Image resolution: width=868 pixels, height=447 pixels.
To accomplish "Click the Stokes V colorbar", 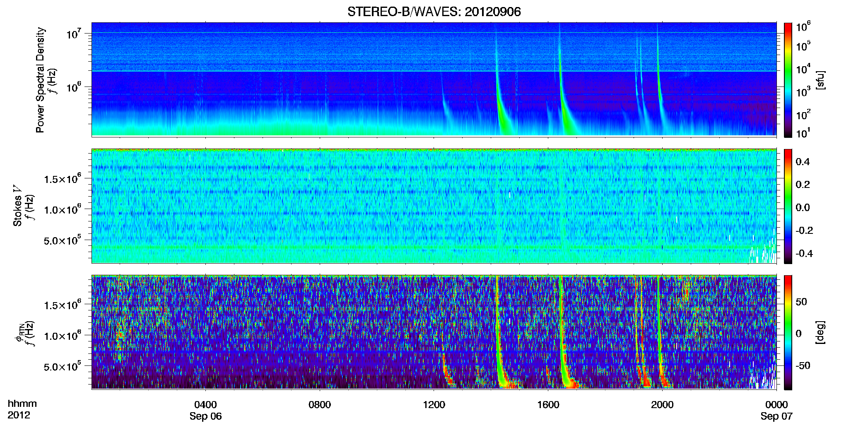I will coord(788,206).
